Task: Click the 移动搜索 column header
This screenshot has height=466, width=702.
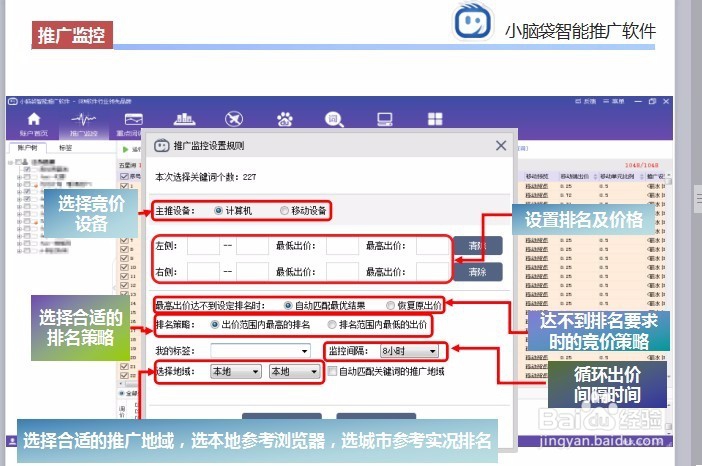Action: pyautogui.click(x=537, y=177)
